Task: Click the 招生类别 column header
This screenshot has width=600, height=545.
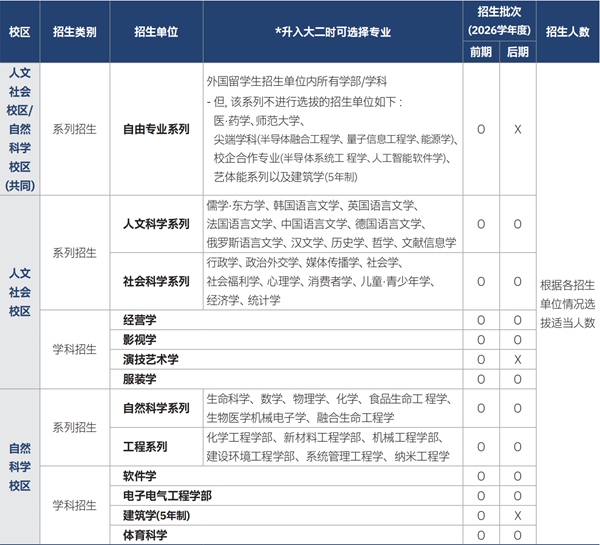Action: tap(75, 32)
